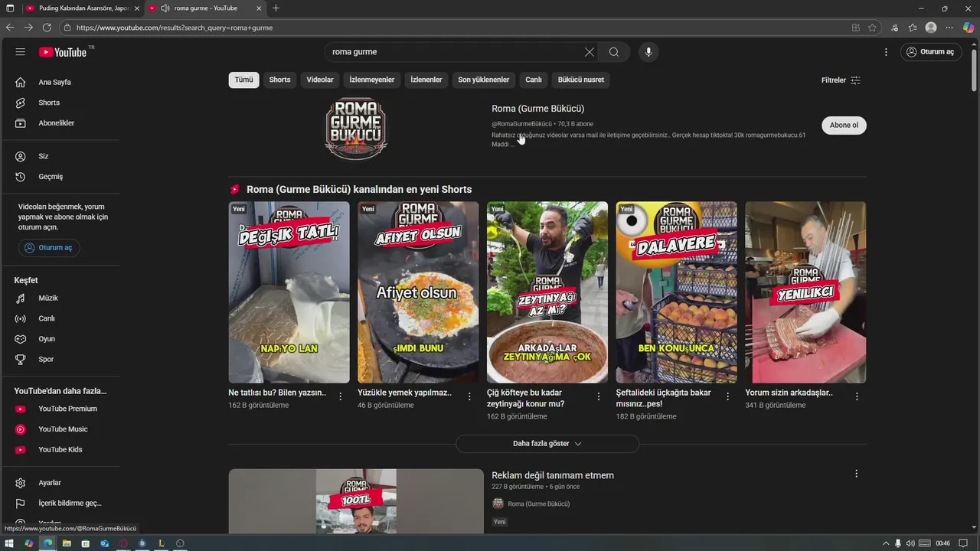Image resolution: width=980 pixels, height=551 pixels.
Task: Open options for 'Çiğ köfteye bu kadar' short
Action: (599, 396)
